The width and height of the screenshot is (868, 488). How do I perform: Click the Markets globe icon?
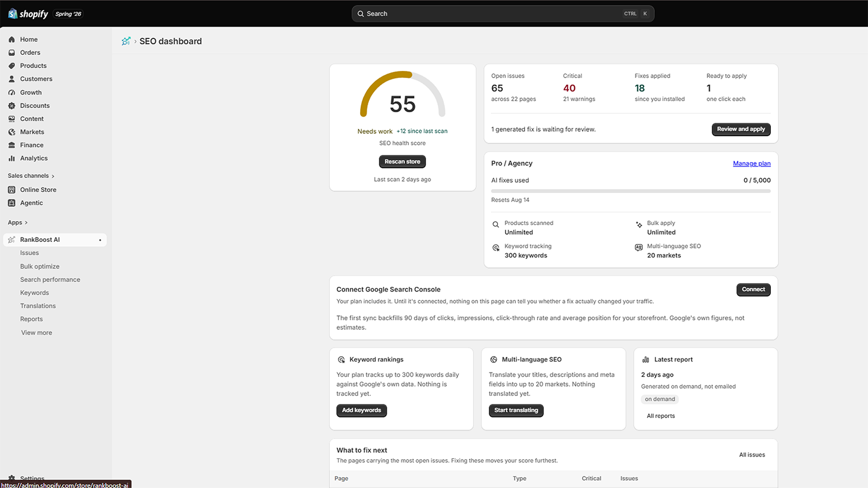tap(12, 132)
